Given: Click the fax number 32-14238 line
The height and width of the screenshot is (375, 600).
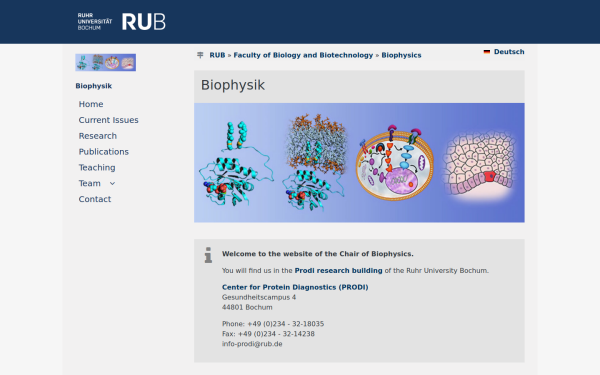Looking at the screenshot, I should [268, 334].
